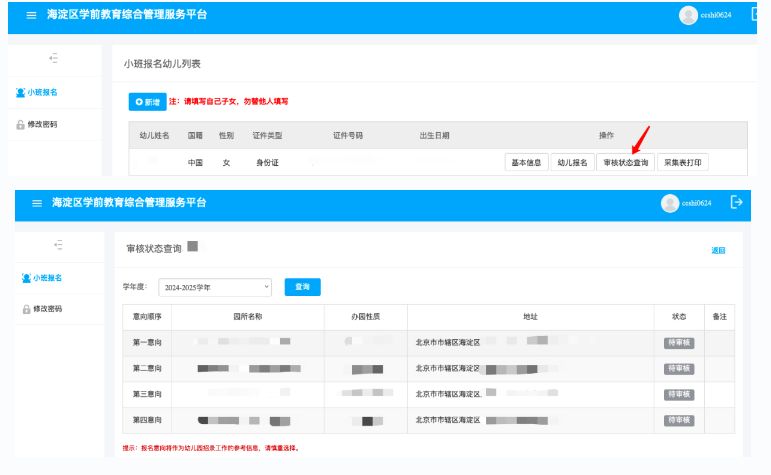The image size is (771, 475).
Task: Click 待审核 status badge in 第三意向 row
Action: click(679, 394)
